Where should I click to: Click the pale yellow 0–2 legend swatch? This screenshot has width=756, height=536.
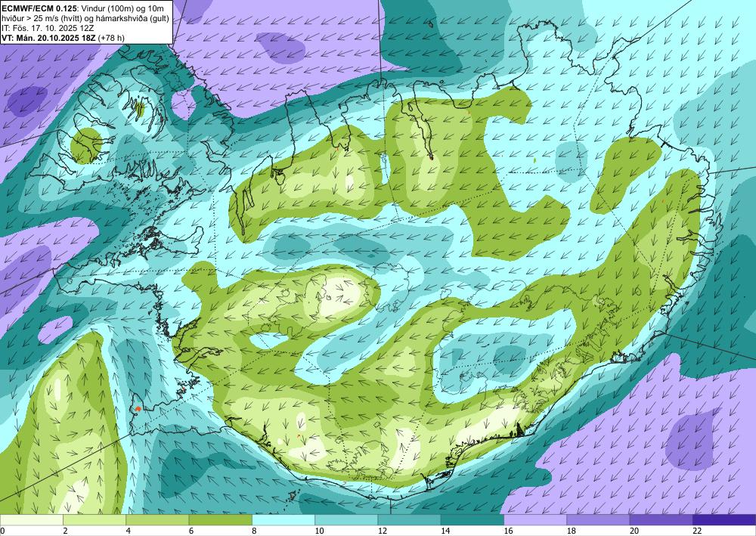click(x=31, y=519)
